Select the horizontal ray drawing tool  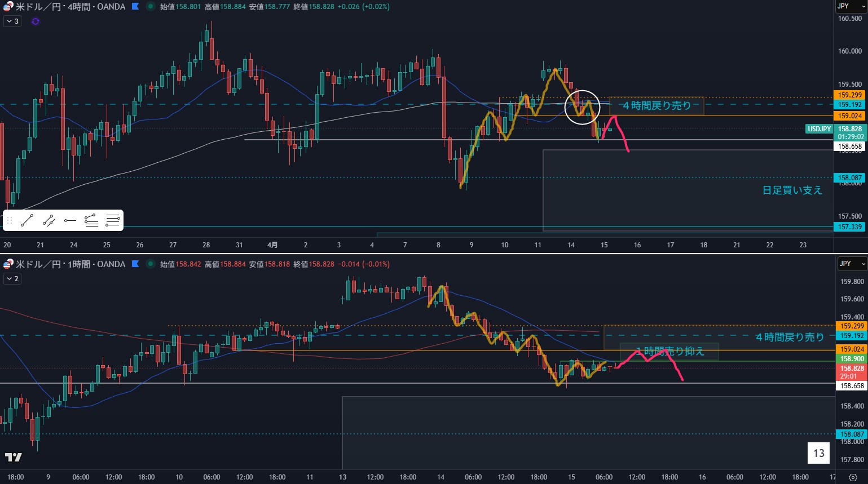pyautogui.click(x=70, y=220)
